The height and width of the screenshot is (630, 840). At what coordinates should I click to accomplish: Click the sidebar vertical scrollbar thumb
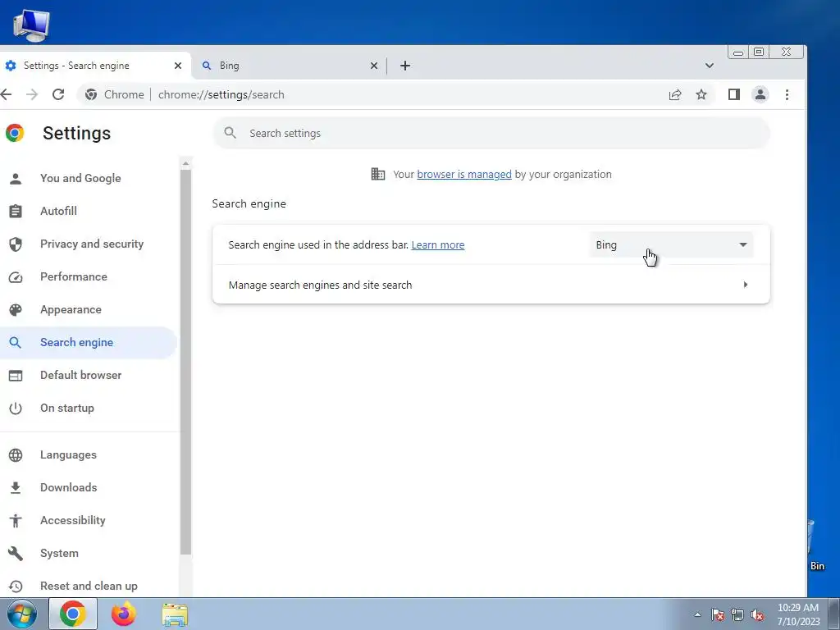(x=186, y=362)
